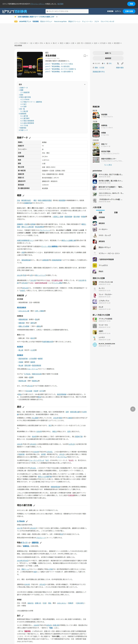Click the 問題を報告 link
Image resolution: width=138 pixels, height=644 pixels.
120,68
